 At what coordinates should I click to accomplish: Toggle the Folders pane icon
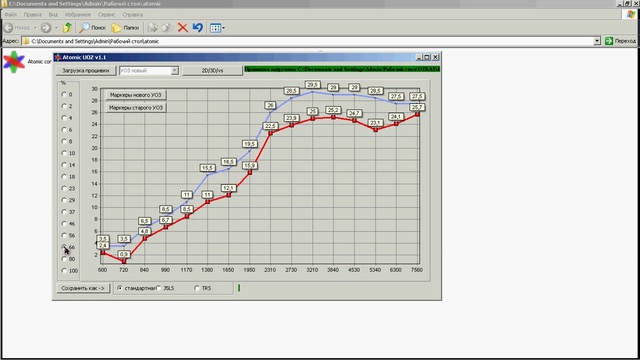click(116, 28)
